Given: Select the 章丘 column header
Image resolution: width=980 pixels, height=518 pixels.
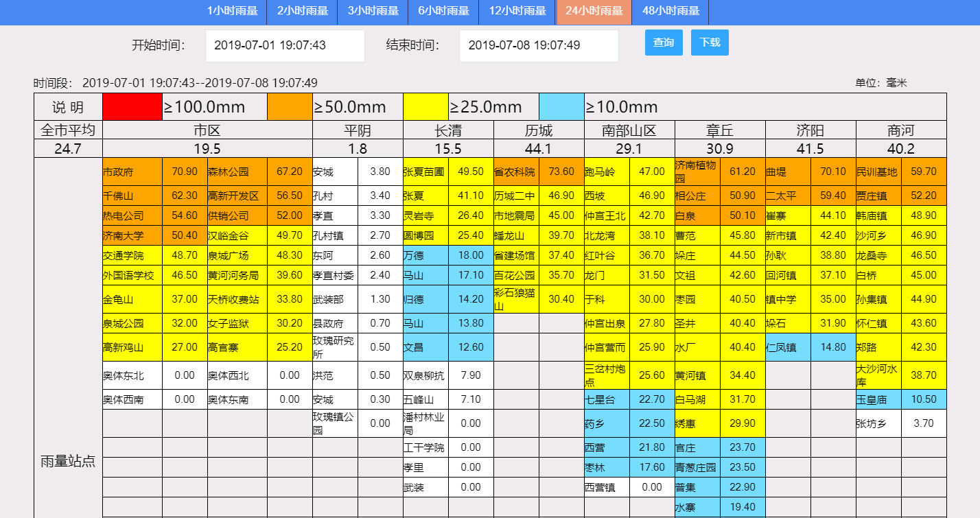Looking at the screenshot, I should (x=719, y=130).
